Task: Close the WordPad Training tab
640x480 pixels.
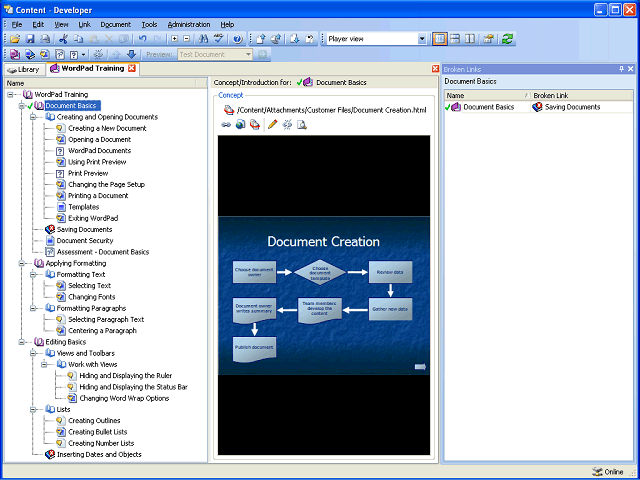Action: pos(132,69)
